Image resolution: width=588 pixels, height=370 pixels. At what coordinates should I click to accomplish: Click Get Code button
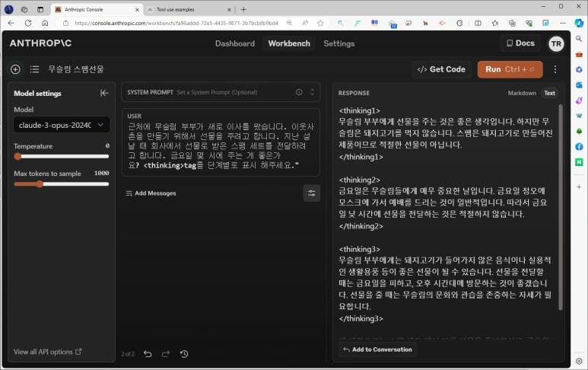click(x=441, y=69)
